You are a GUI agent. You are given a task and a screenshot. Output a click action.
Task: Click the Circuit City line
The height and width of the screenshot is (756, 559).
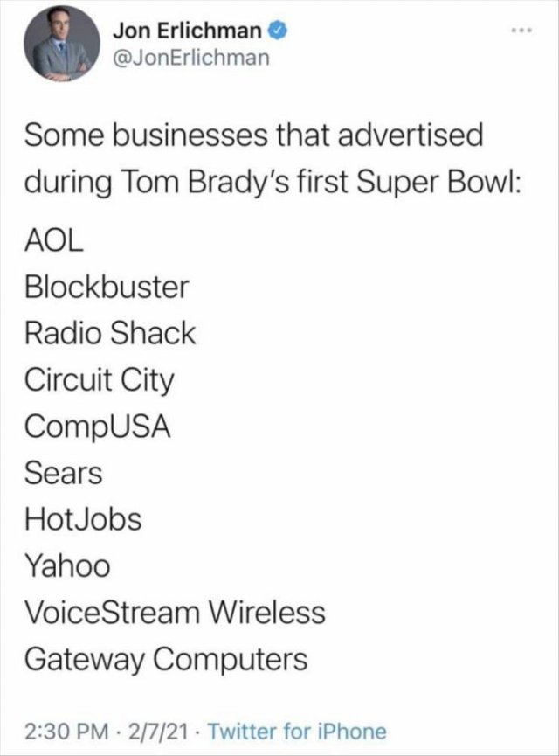100,380
